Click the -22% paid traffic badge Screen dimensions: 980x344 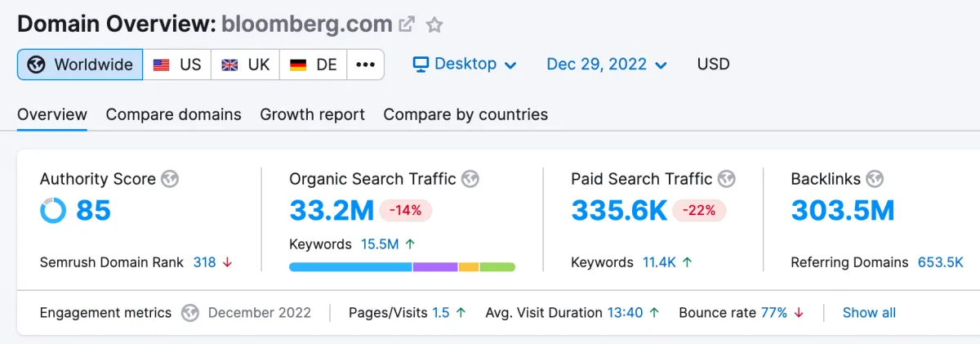699,211
